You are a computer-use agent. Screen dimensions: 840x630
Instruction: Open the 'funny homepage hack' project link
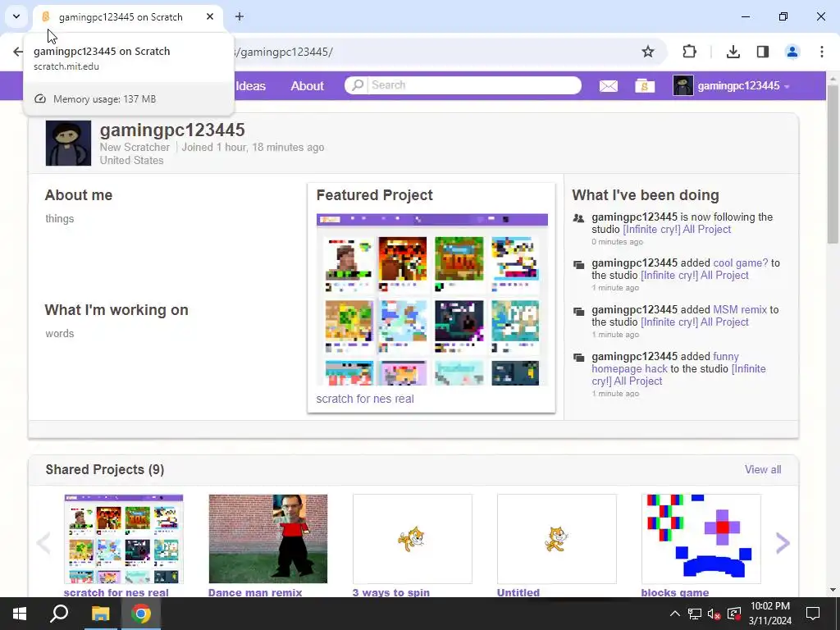(x=665, y=363)
